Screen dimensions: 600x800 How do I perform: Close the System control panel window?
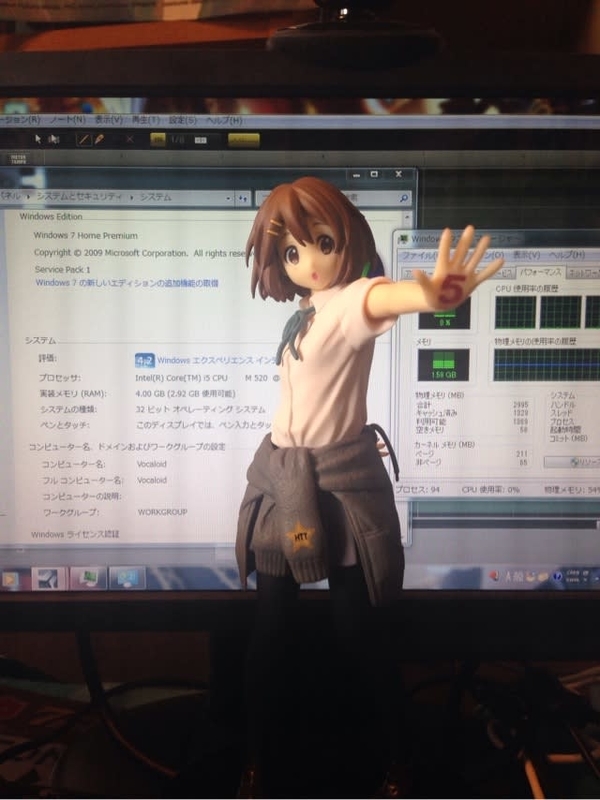pyautogui.click(x=399, y=174)
